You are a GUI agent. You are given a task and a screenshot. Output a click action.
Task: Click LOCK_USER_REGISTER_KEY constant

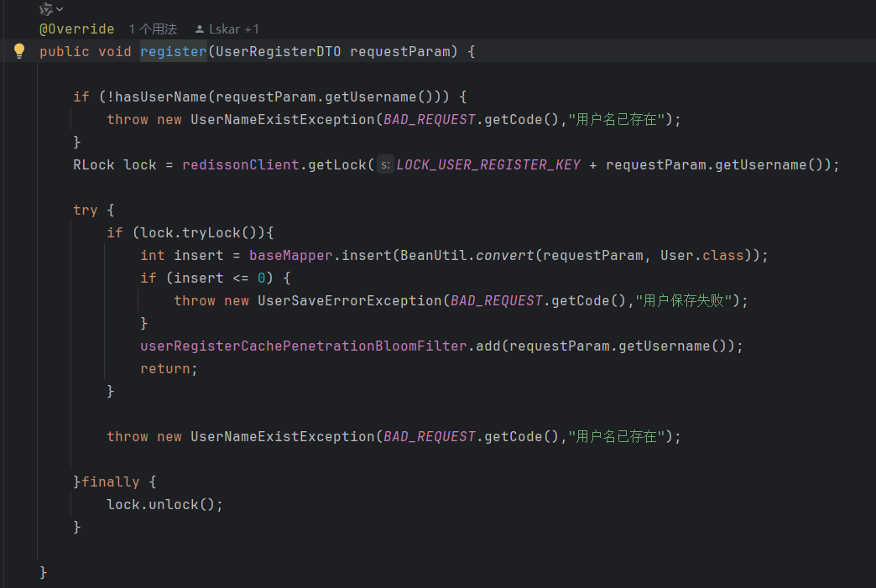tap(488, 164)
